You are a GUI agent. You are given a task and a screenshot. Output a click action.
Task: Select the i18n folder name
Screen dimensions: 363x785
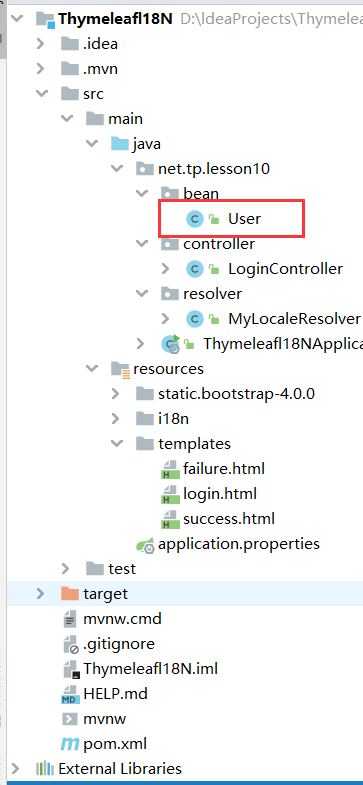(x=173, y=419)
